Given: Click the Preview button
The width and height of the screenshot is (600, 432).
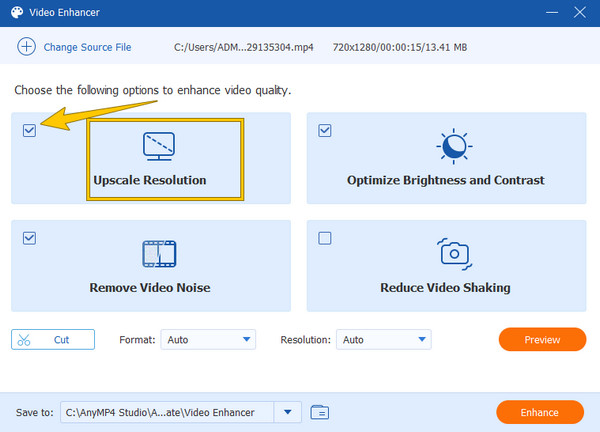Looking at the screenshot, I should click(x=542, y=339).
